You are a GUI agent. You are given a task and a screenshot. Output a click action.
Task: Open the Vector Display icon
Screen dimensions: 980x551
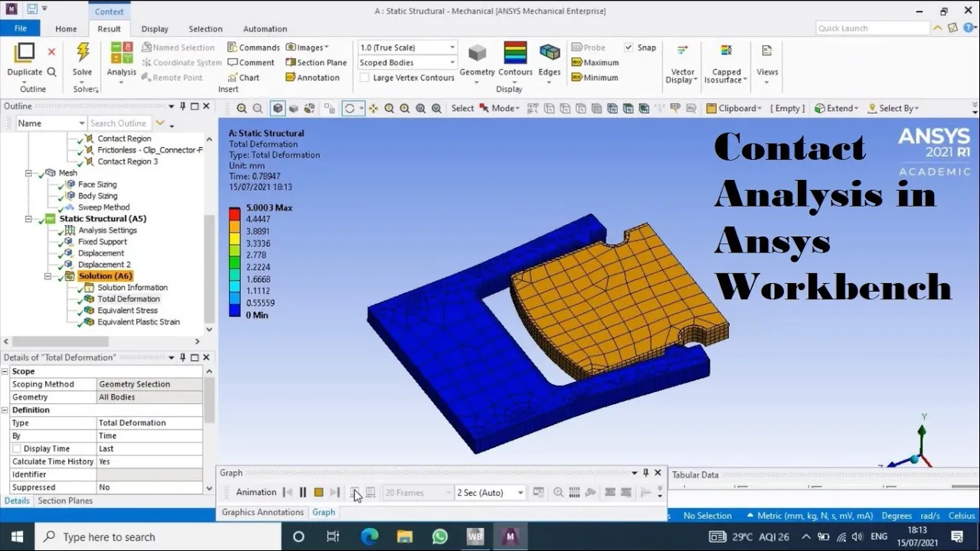pos(683,52)
